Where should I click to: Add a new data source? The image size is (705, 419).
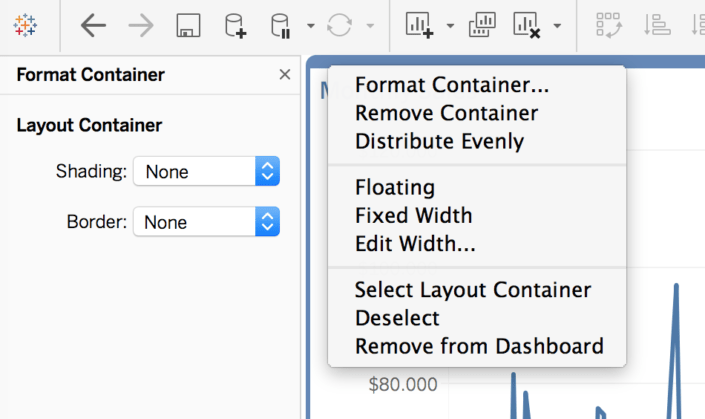click(x=235, y=26)
